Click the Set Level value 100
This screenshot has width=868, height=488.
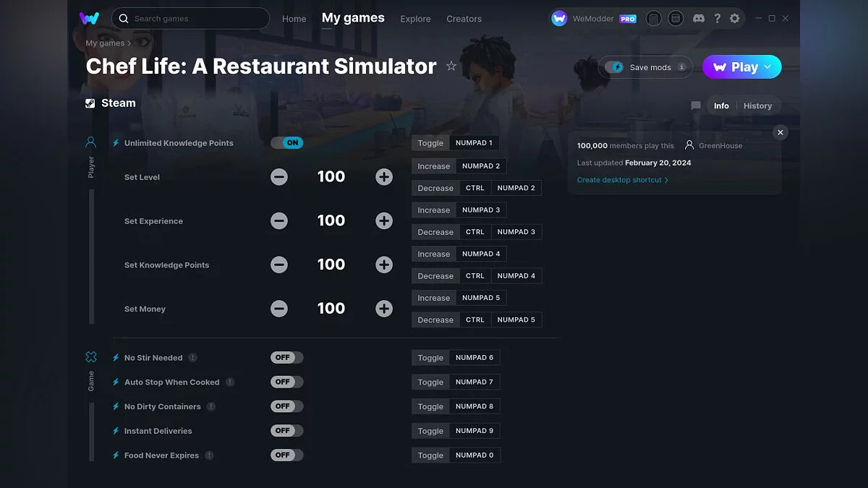pos(331,177)
